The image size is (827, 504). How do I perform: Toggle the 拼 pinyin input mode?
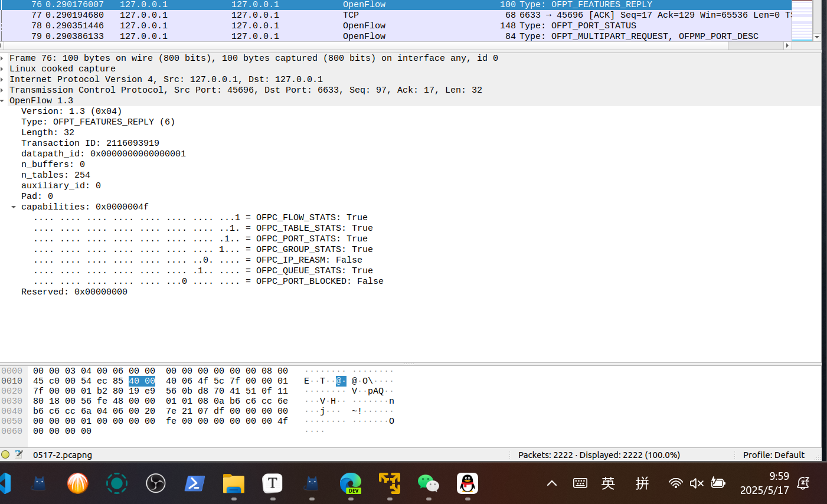642,483
